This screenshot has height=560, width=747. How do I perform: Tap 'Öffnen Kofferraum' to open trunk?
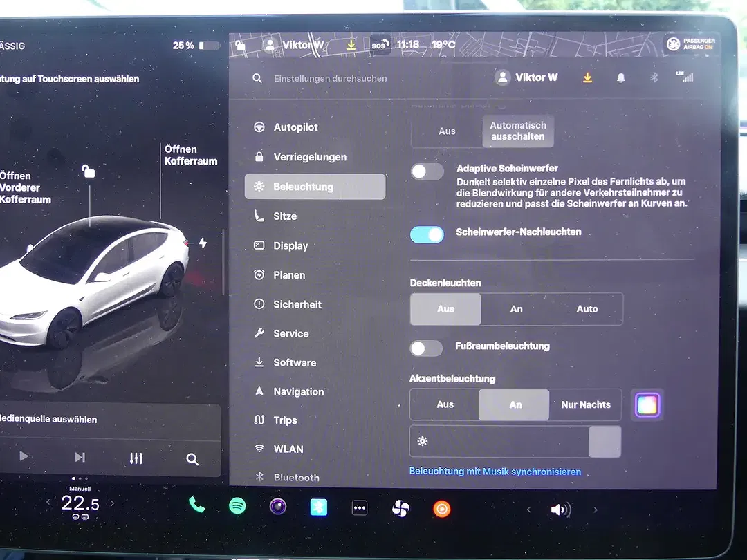coord(191,156)
